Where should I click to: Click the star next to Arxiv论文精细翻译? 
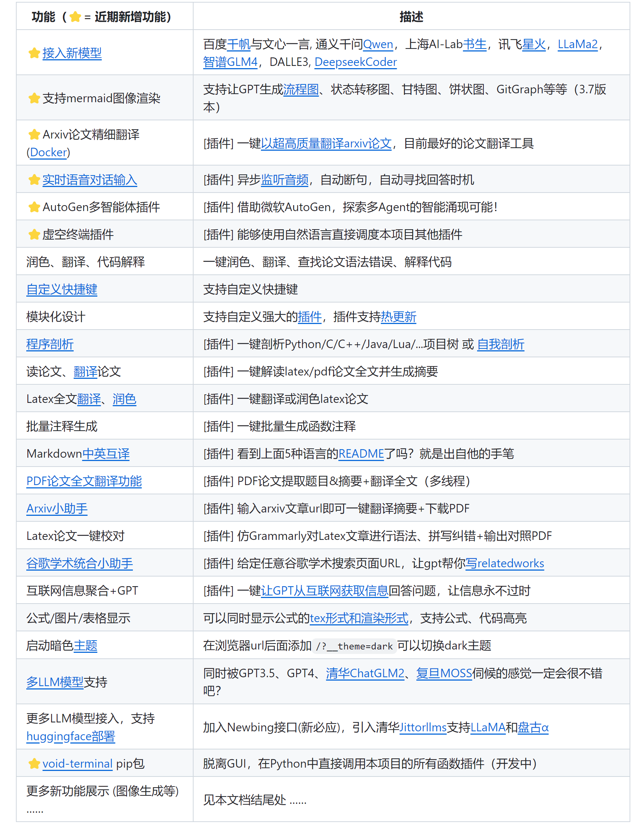34,134
